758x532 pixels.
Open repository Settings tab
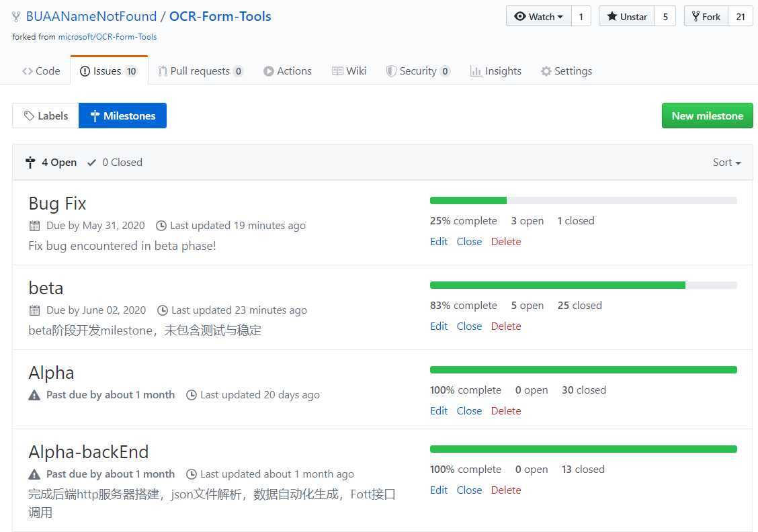point(566,71)
